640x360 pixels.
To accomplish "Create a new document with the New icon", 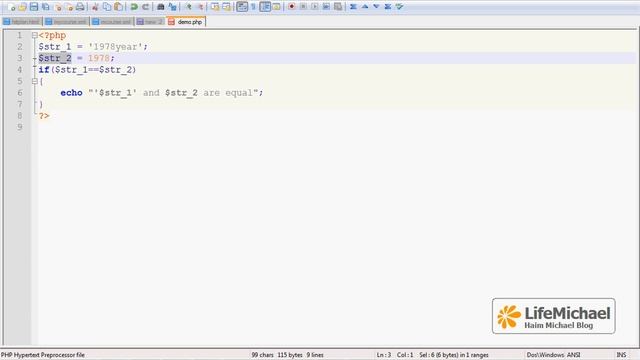I will [x=11, y=7].
